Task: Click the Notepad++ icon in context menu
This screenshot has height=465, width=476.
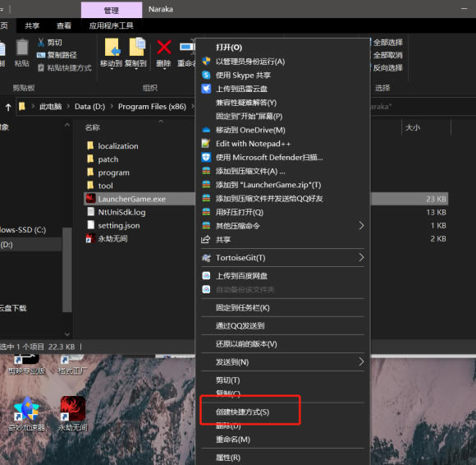Action: click(206, 143)
